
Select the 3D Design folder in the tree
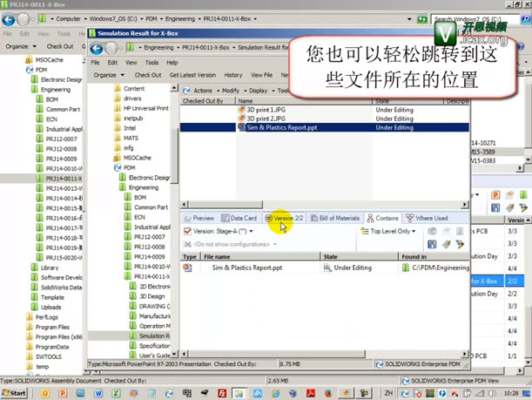(152, 296)
